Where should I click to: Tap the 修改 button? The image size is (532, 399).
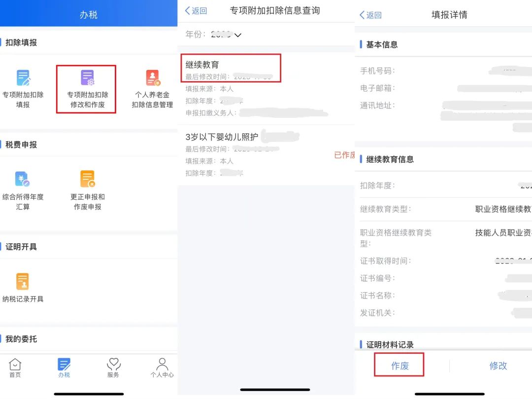498,366
